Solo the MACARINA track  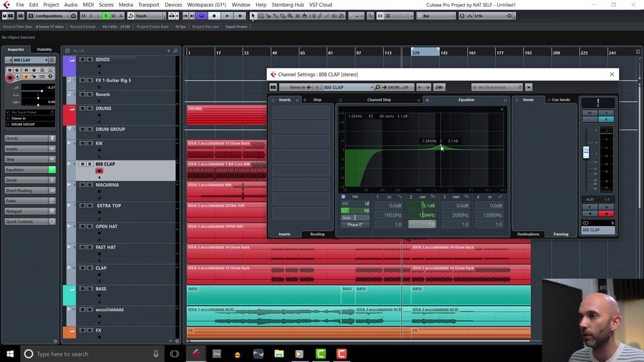pyautogui.click(x=89, y=185)
